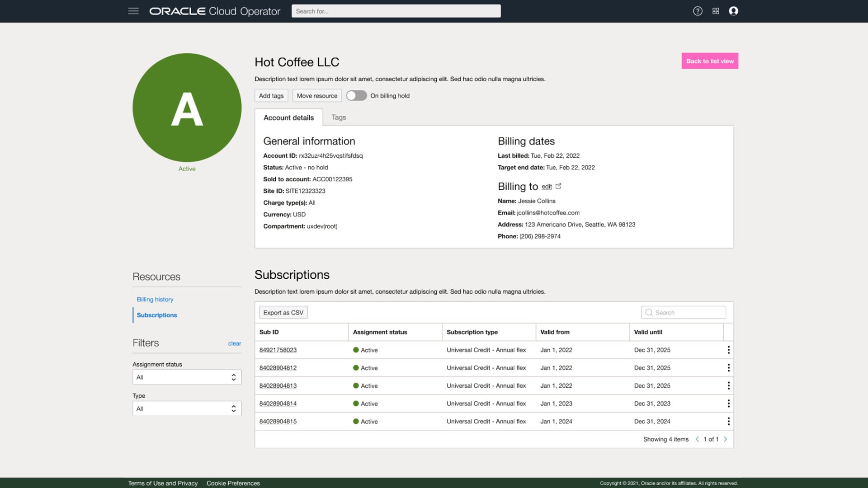Click the user profile avatar icon
Viewport: 868px width, 488px height.
tap(733, 11)
